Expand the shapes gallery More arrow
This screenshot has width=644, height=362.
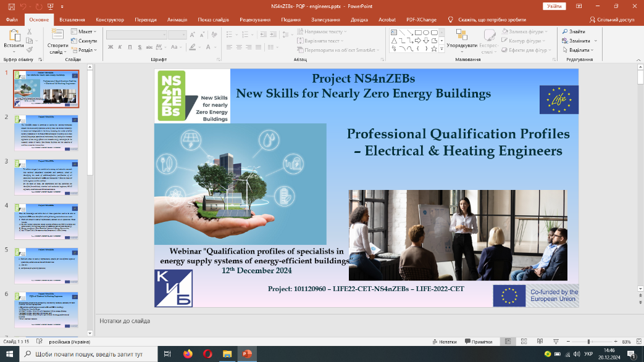(x=442, y=49)
